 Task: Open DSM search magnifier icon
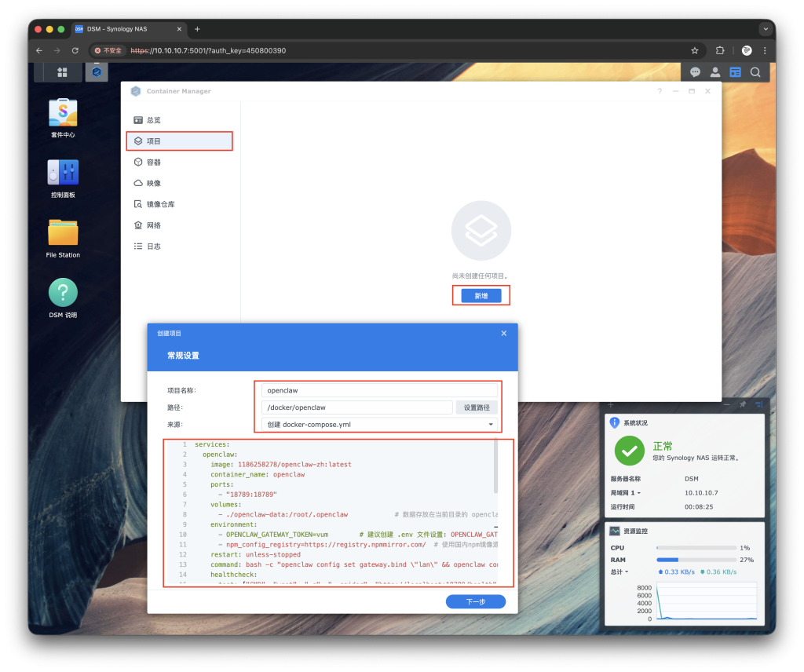[755, 72]
